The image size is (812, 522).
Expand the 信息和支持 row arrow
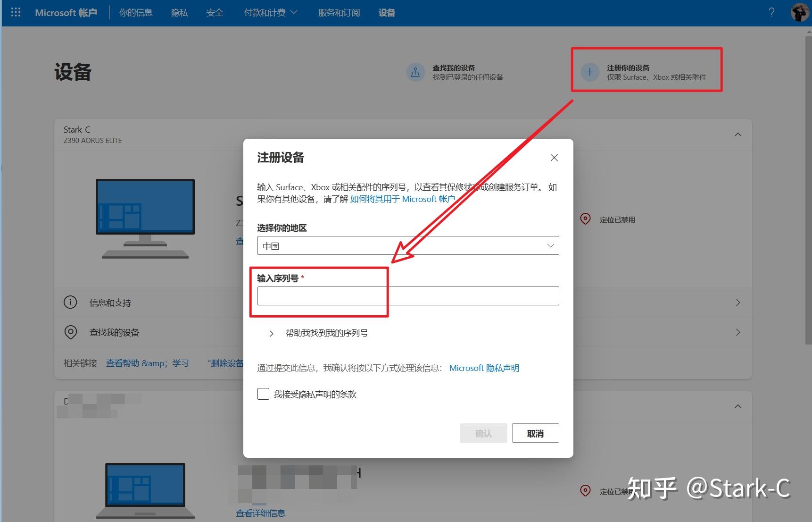point(738,303)
